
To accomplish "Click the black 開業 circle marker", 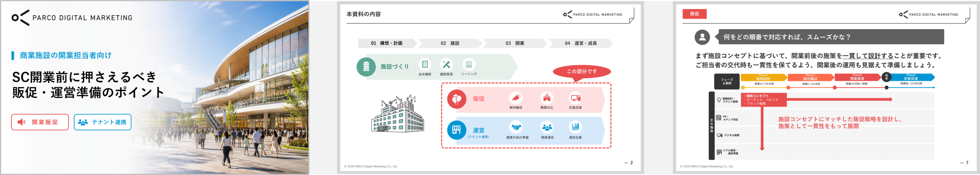I will click(x=886, y=77).
